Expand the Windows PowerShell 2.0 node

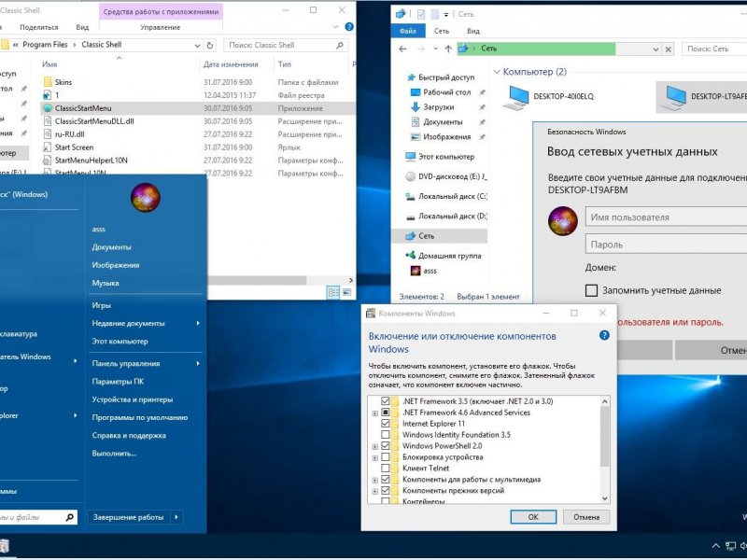click(x=375, y=447)
